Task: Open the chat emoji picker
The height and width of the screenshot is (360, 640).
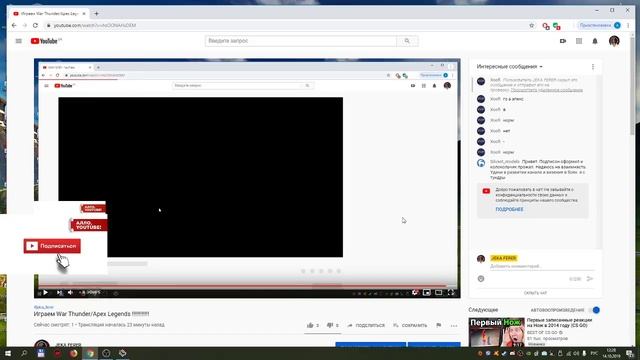Action: pos(481,279)
